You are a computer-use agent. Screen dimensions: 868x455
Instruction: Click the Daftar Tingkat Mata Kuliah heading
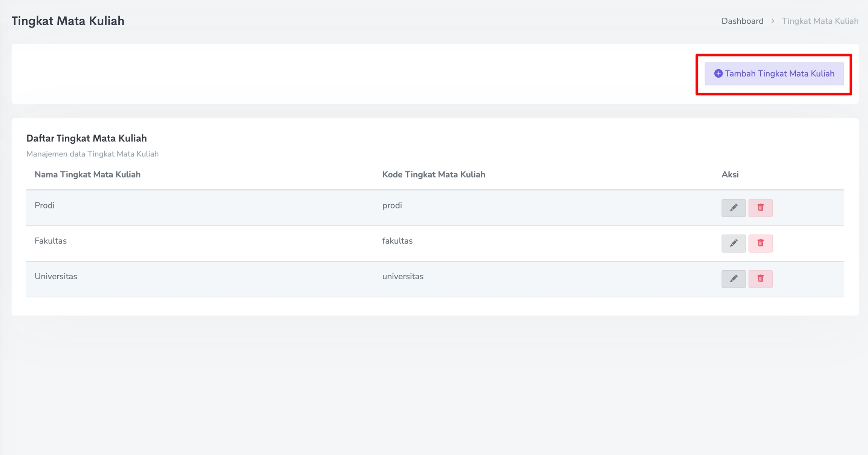pyautogui.click(x=86, y=138)
